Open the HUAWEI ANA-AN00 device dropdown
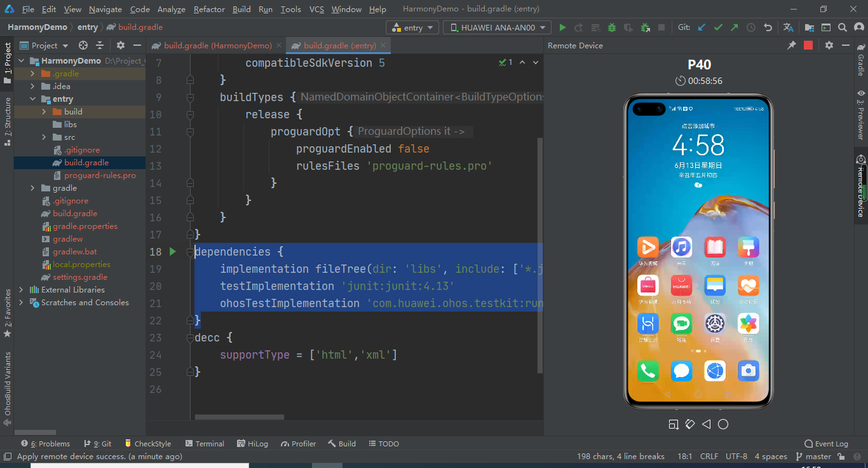This screenshot has height=468, width=868. pyautogui.click(x=497, y=27)
